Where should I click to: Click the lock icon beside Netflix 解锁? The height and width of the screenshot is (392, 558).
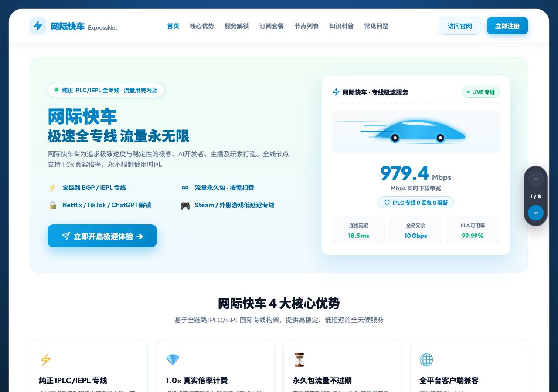[x=53, y=205]
